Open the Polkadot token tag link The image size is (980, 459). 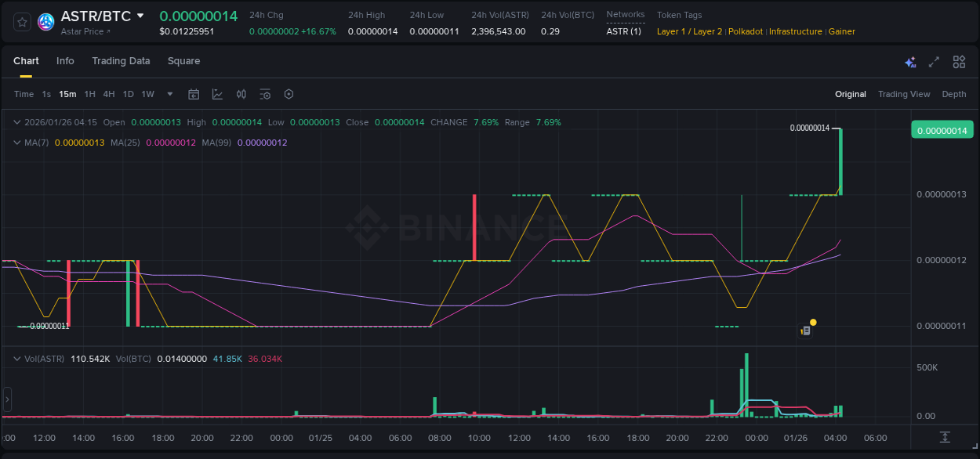coord(745,31)
